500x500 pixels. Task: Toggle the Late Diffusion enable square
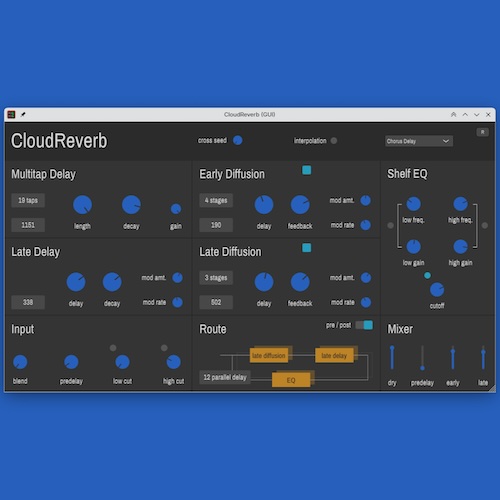(307, 248)
